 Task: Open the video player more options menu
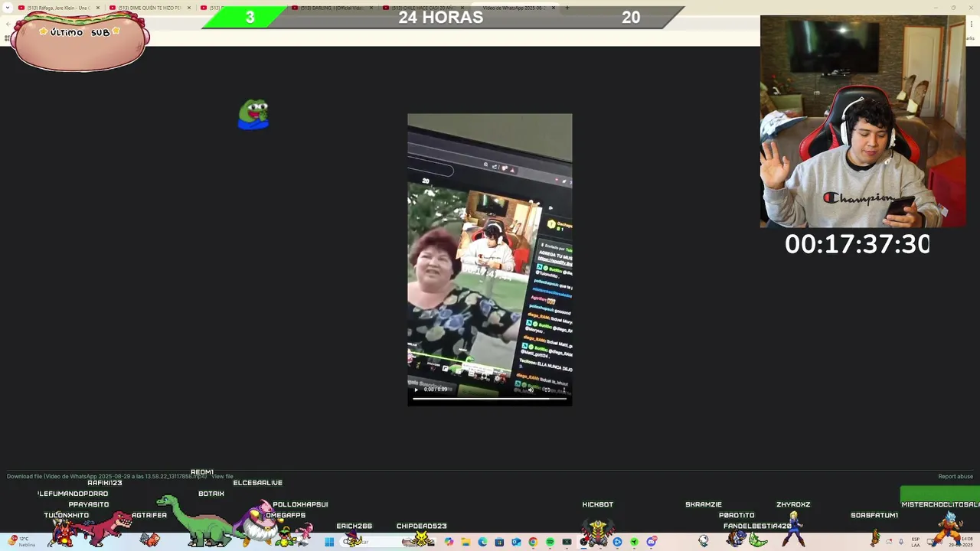[563, 390]
